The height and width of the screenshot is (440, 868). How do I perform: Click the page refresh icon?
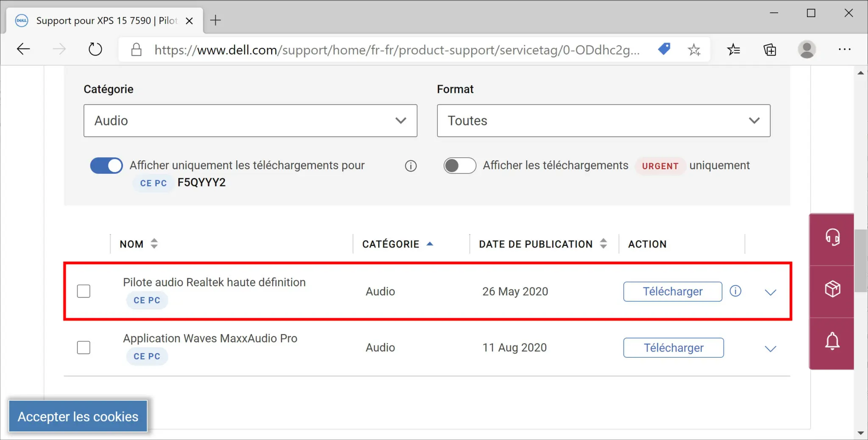click(95, 49)
